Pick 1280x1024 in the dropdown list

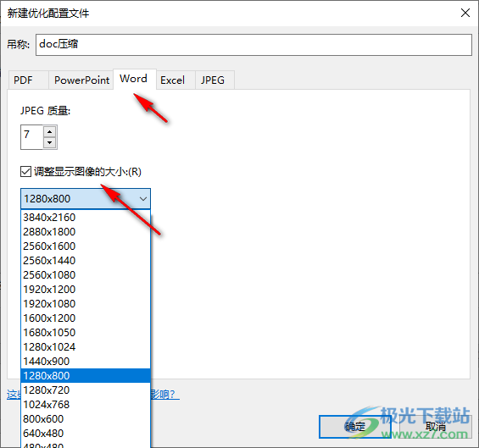tap(86, 346)
